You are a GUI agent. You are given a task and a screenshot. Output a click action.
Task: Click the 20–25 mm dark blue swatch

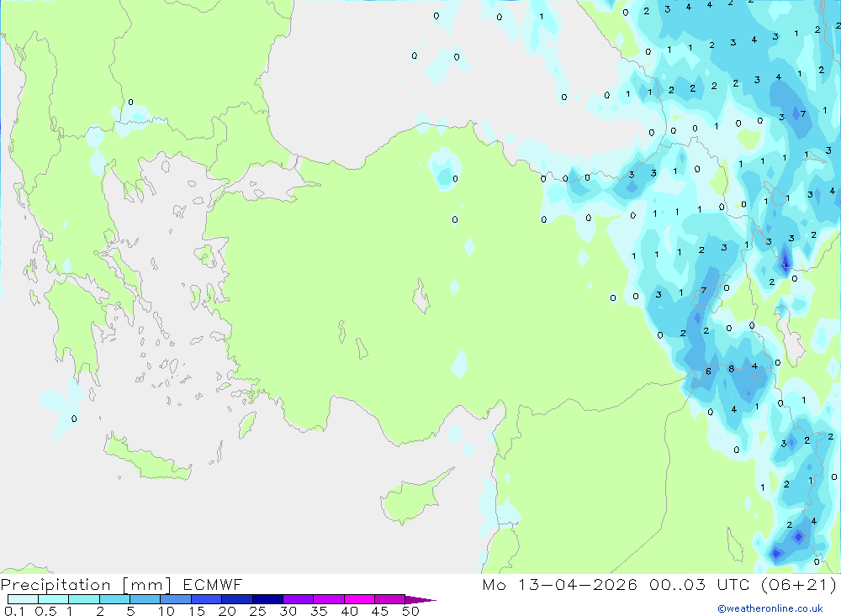(236, 599)
